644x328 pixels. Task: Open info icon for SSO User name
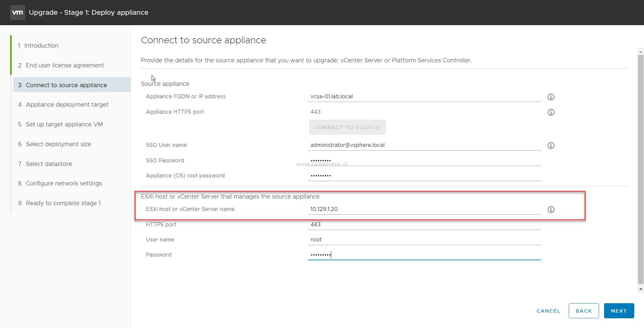click(x=551, y=146)
